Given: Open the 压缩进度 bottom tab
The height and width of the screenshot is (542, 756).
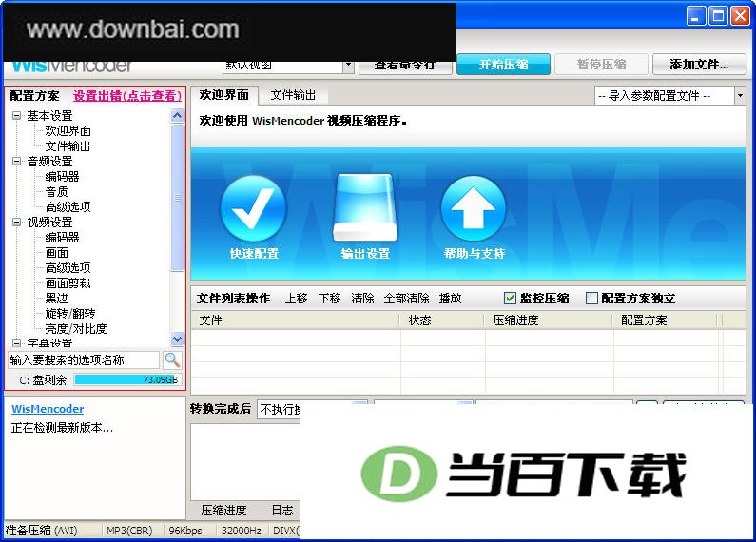Looking at the screenshot, I should click(223, 511).
